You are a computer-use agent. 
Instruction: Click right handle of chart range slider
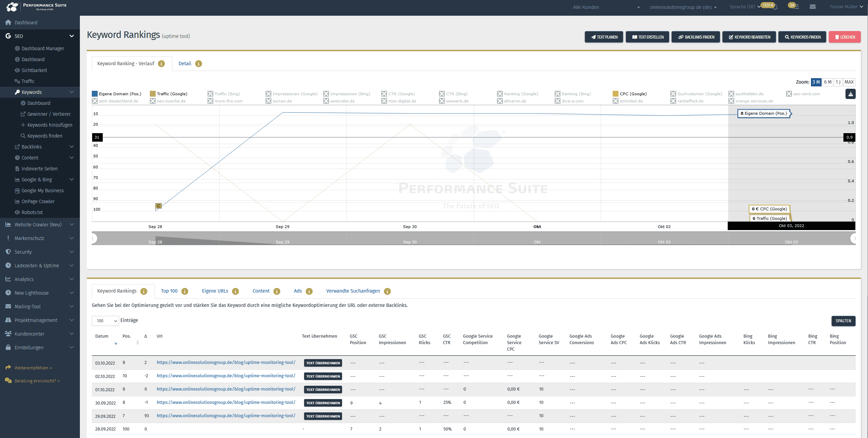tap(854, 239)
